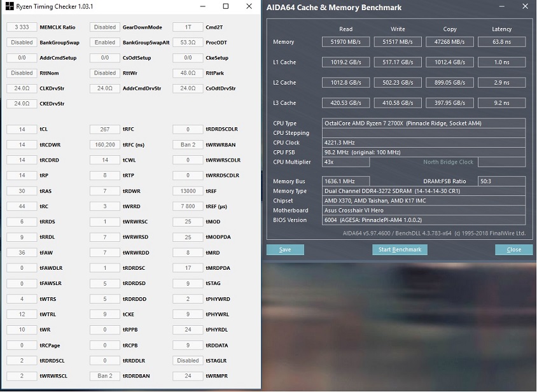Screen dimensions: 537x392
Task: Click the Ryzen Timing Checker app icon
Action: pos(10,6)
